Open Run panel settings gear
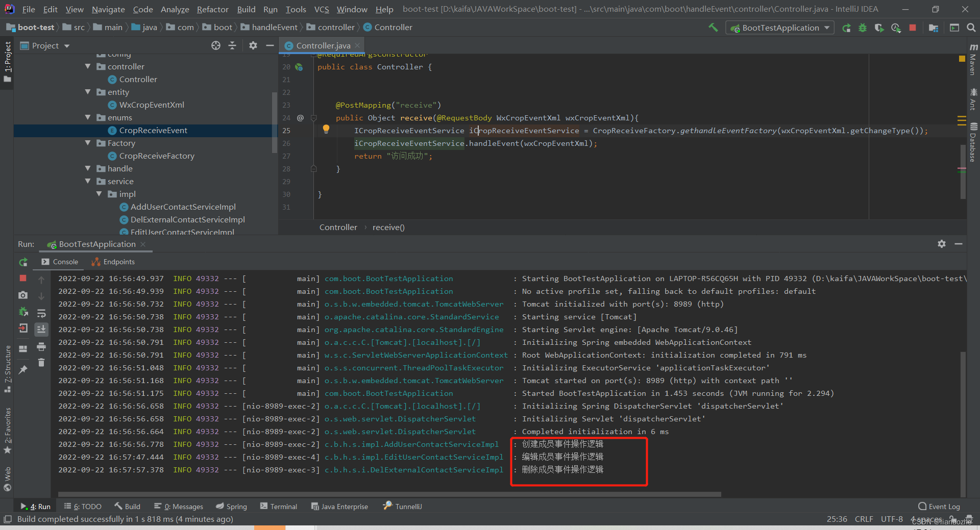This screenshot has width=980, height=530. [x=942, y=244]
